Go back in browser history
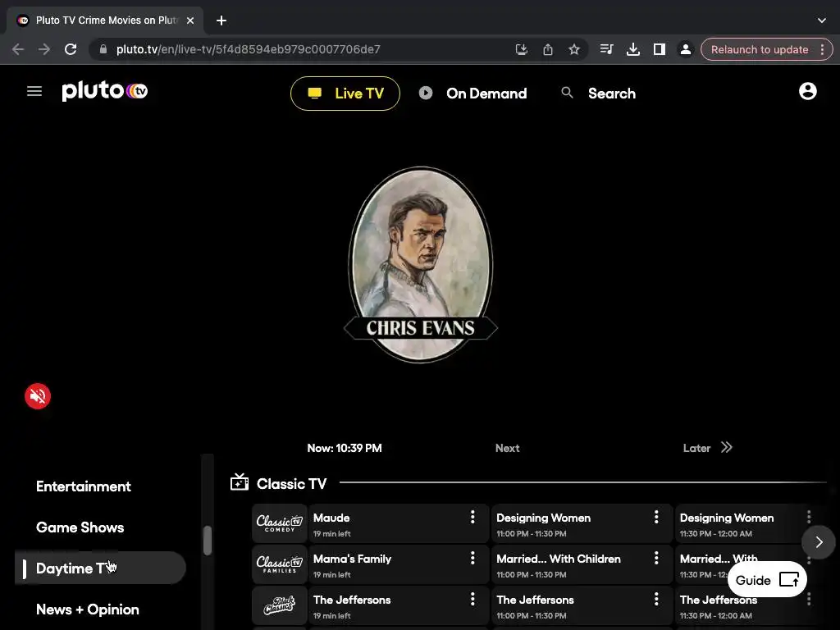The width and height of the screenshot is (840, 630). click(x=18, y=49)
